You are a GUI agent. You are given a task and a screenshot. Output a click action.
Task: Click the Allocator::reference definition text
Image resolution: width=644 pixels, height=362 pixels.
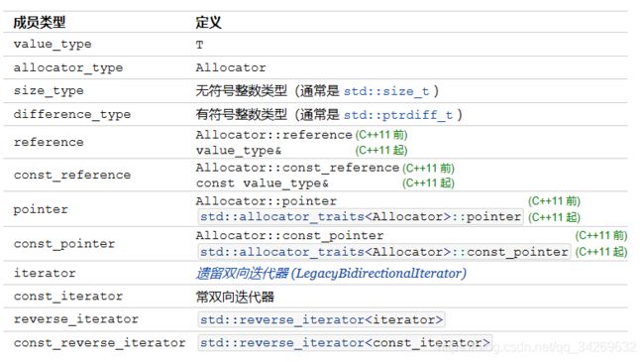(x=273, y=135)
